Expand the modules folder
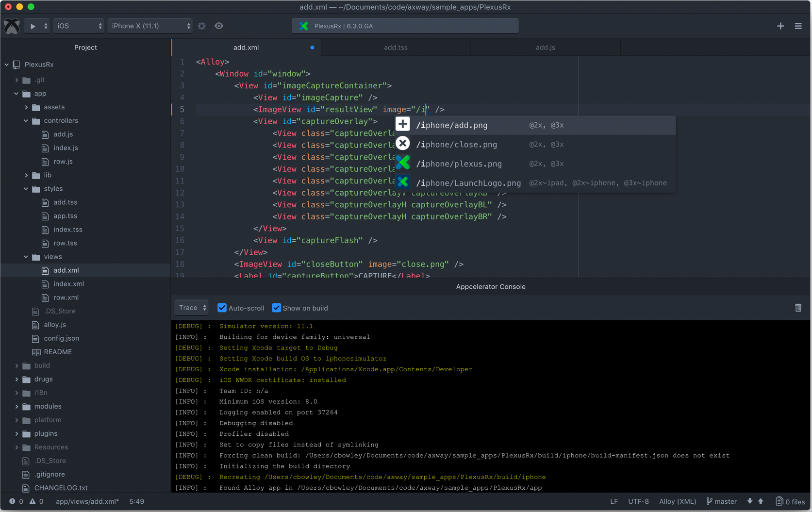812x512 pixels. (17, 406)
